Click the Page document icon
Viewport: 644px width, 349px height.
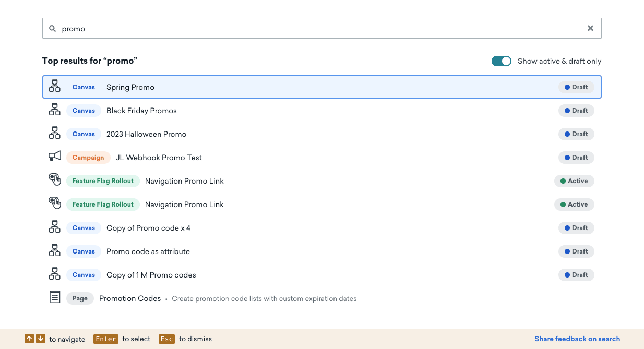point(55,298)
